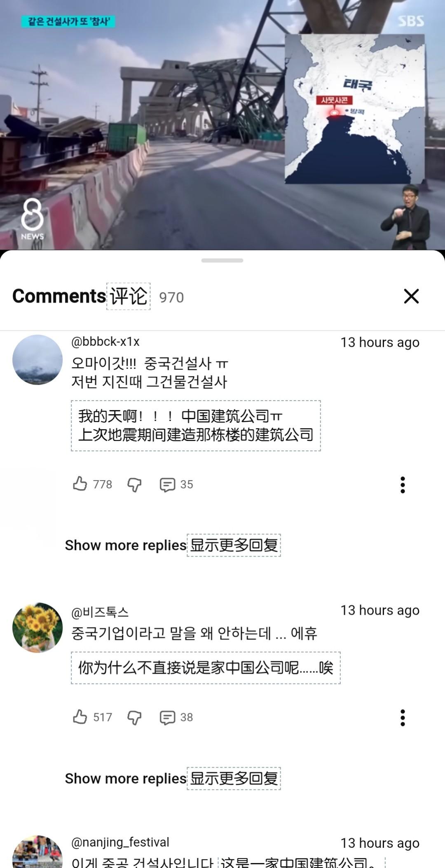Tap the SBS news video player
Image resolution: width=445 pixels, height=868 pixels.
(222, 125)
